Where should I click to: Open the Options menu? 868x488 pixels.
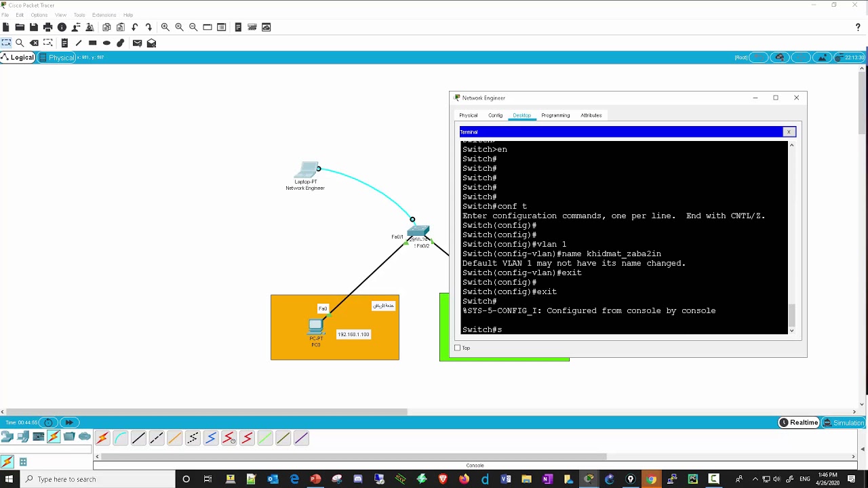(39, 15)
